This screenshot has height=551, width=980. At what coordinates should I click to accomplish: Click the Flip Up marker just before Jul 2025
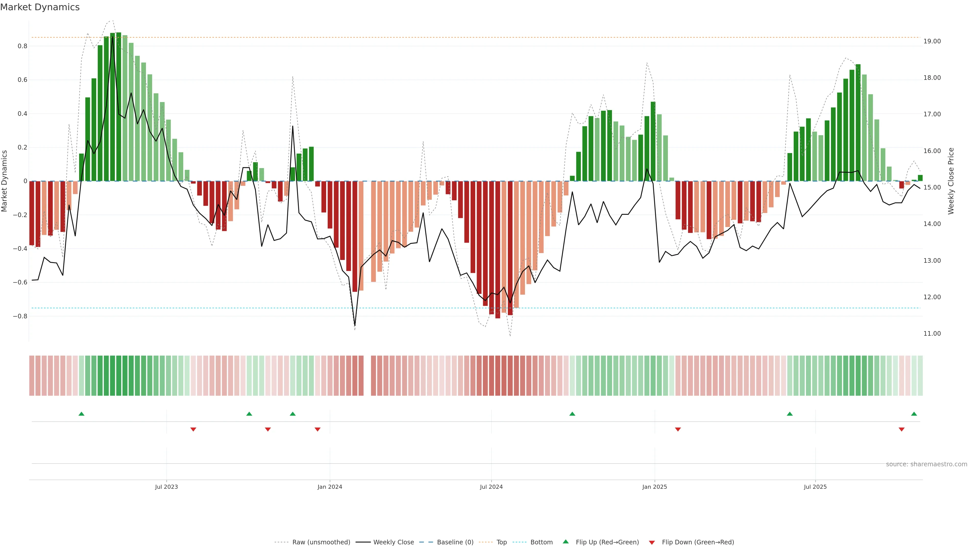(x=790, y=414)
